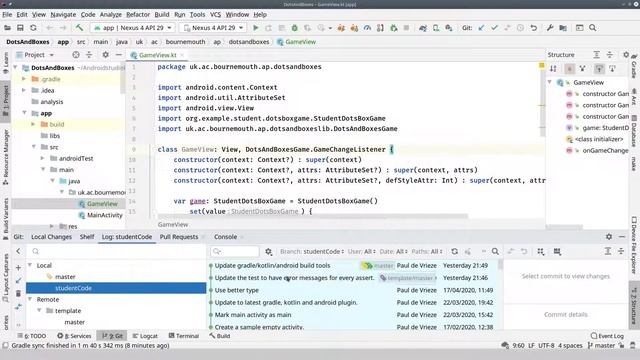Click the Debug app bug icon
Screen dimensions: 640x360
295,28
